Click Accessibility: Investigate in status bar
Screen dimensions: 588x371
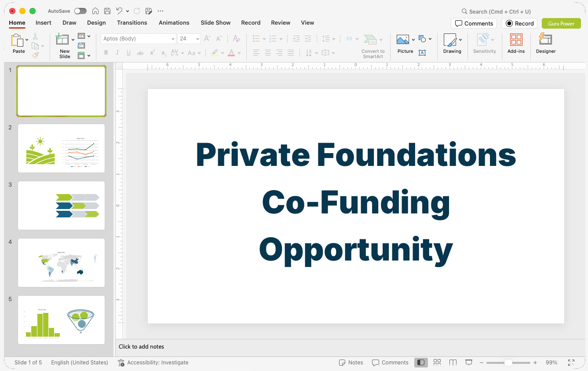click(153, 363)
